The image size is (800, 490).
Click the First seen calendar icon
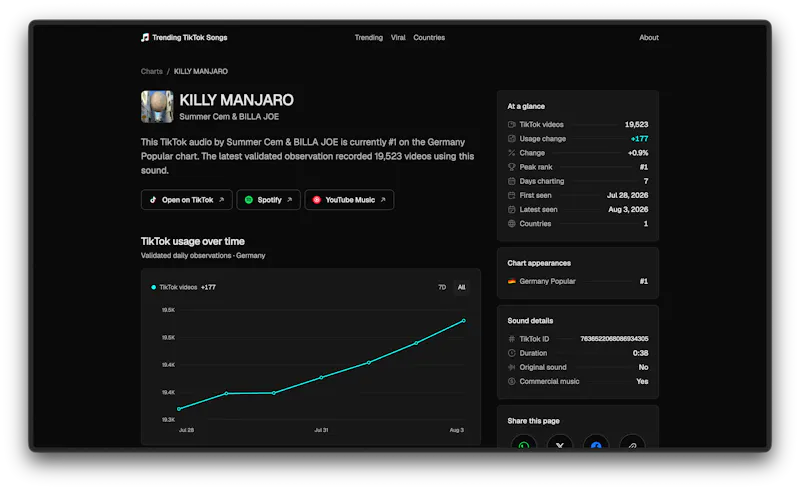(x=512, y=195)
